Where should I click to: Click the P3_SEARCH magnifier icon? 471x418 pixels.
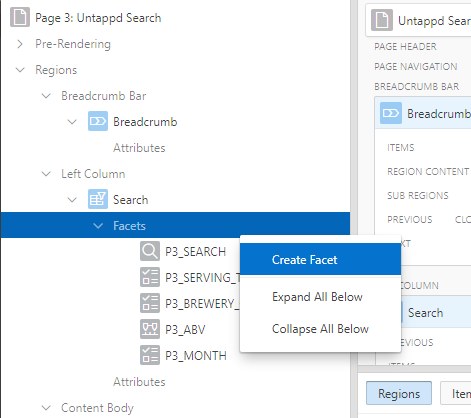coord(150,251)
